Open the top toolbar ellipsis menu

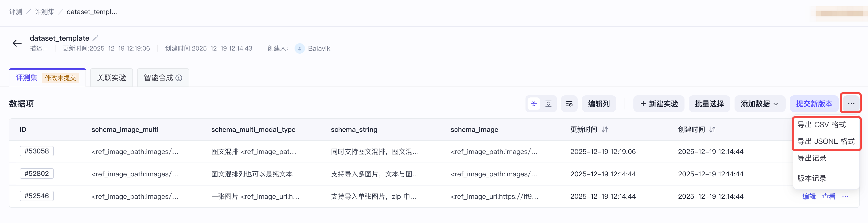click(x=851, y=103)
